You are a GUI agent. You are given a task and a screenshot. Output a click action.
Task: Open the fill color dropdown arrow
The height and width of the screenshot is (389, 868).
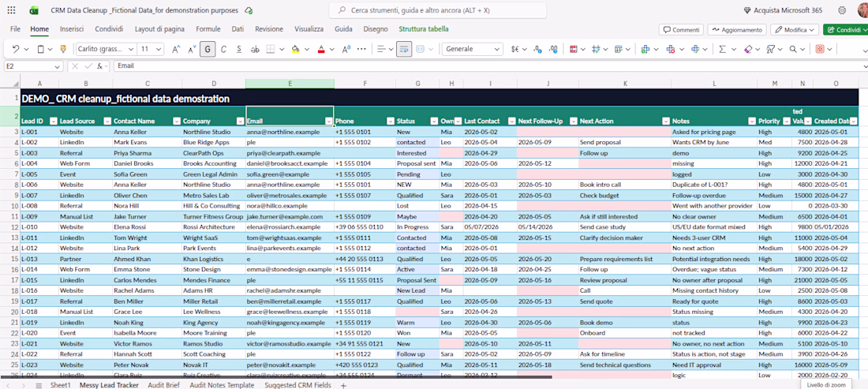pyautogui.click(x=307, y=49)
